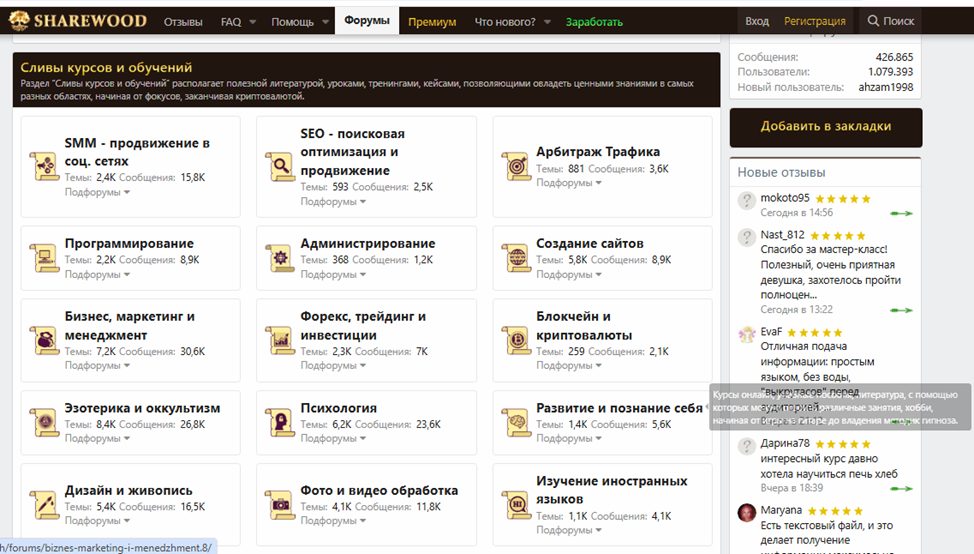Click Nast_812 avatar icon
The height and width of the screenshot is (554, 974).
click(746, 237)
